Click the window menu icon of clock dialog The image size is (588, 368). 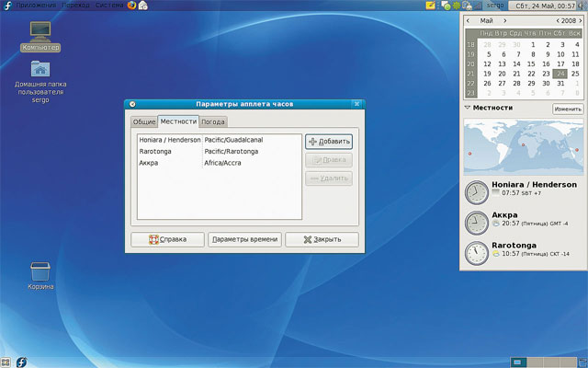pos(132,104)
